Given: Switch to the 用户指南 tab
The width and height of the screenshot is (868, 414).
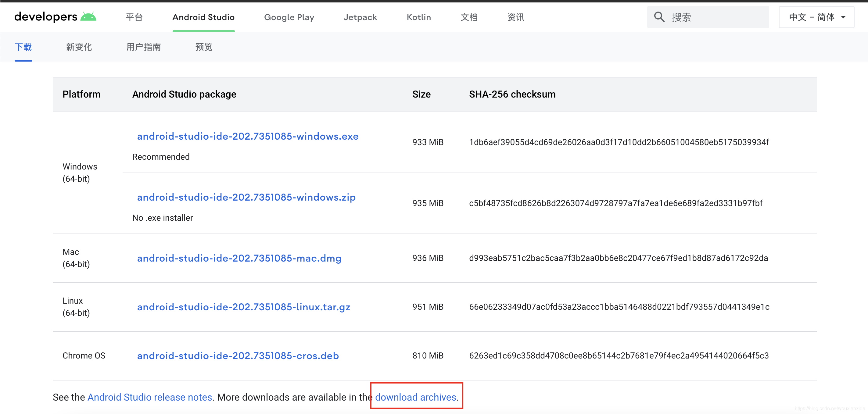Looking at the screenshot, I should [144, 47].
